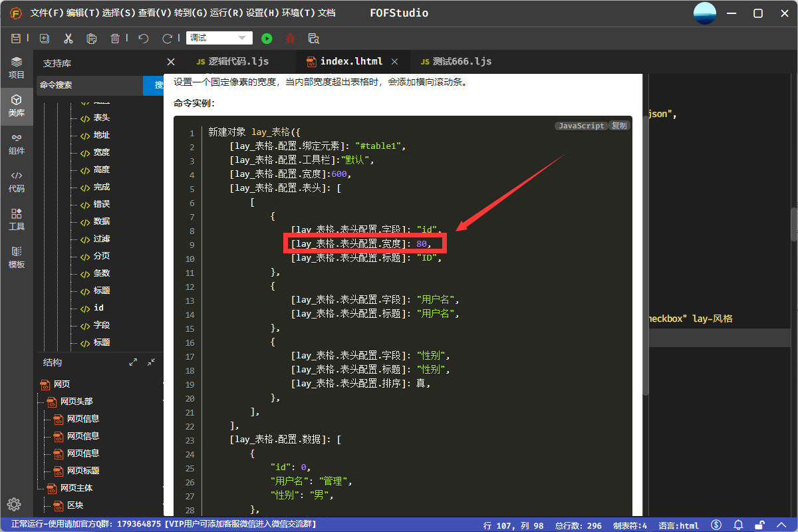Close the 支持库 panel
This screenshot has height=532, width=798.
pyautogui.click(x=171, y=62)
